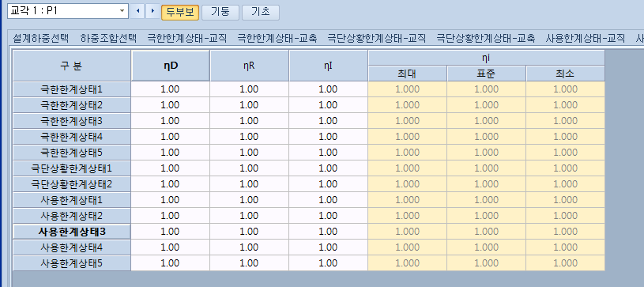Select the 극한한계상태1 row header
The width and height of the screenshot is (644, 287).
coord(72,89)
